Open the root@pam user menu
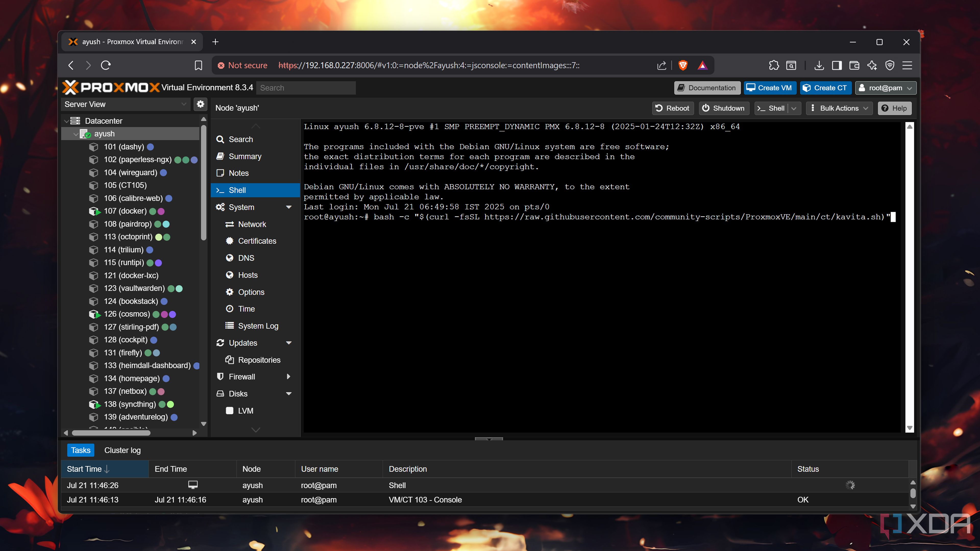The width and height of the screenshot is (980, 551). (x=886, y=88)
